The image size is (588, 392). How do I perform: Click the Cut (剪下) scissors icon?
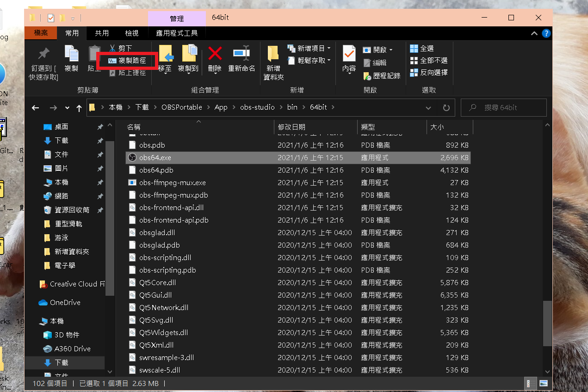point(112,48)
